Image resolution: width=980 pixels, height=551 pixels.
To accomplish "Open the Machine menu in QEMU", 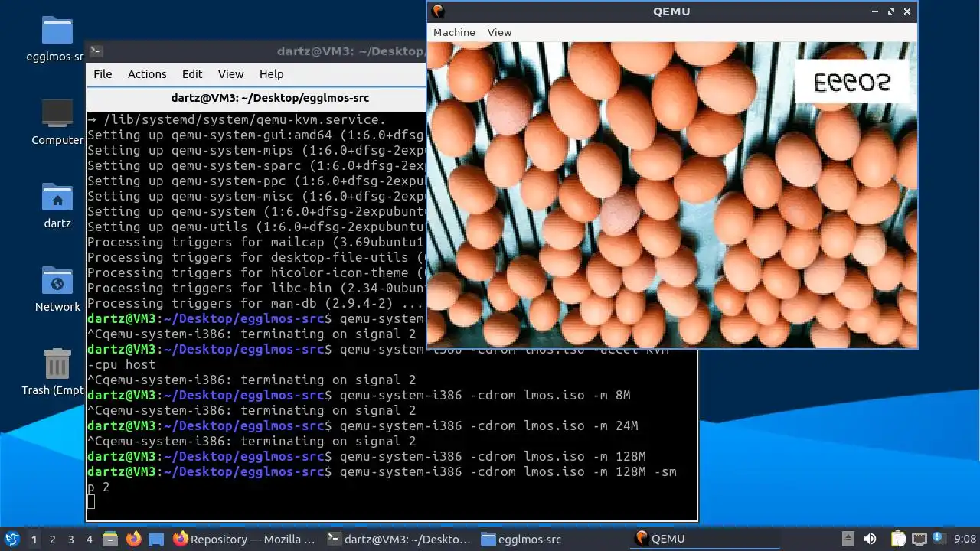I will tap(454, 32).
